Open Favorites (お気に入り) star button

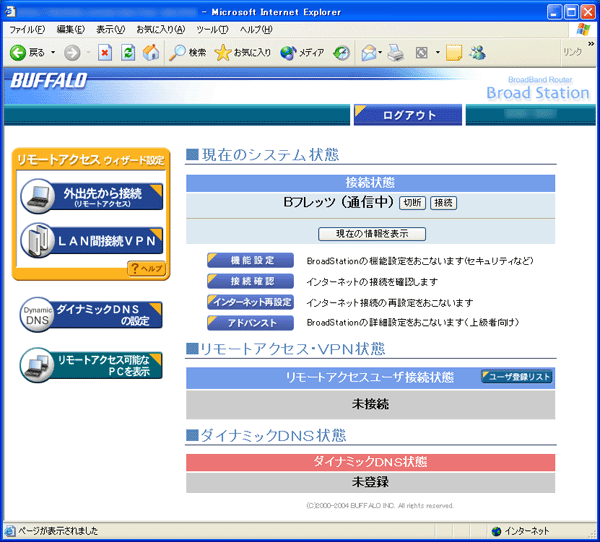243,52
